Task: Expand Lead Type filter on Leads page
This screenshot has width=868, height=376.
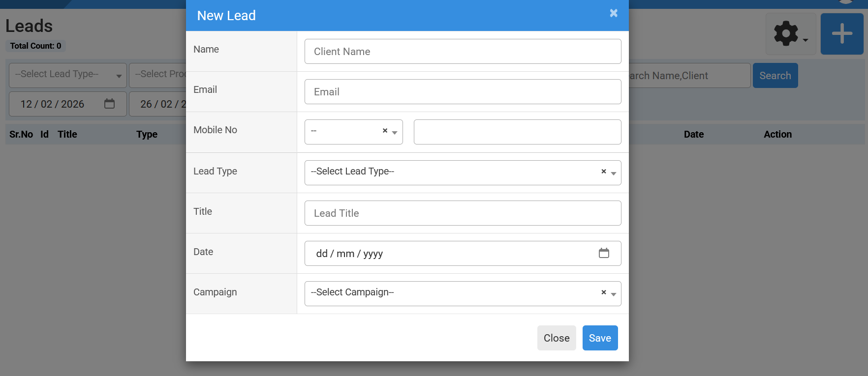Action: [68, 75]
